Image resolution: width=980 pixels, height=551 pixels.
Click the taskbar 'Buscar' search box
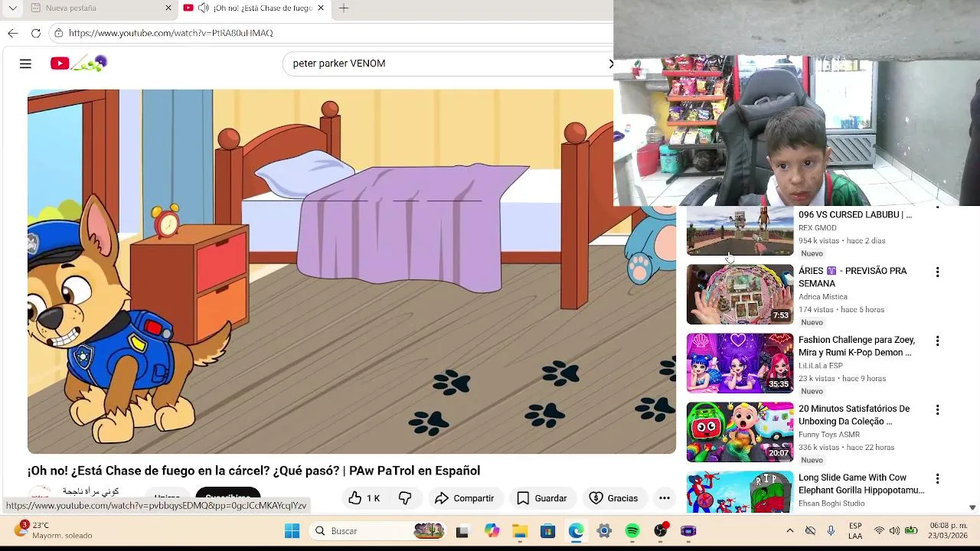tap(378, 531)
